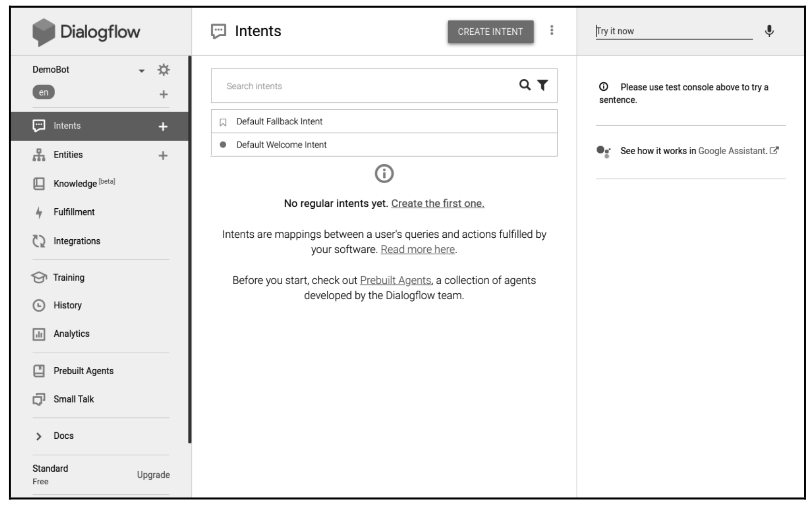Click Upgrade next to Standard plan
The height and width of the screenshot is (505, 812).
coord(153,475)
